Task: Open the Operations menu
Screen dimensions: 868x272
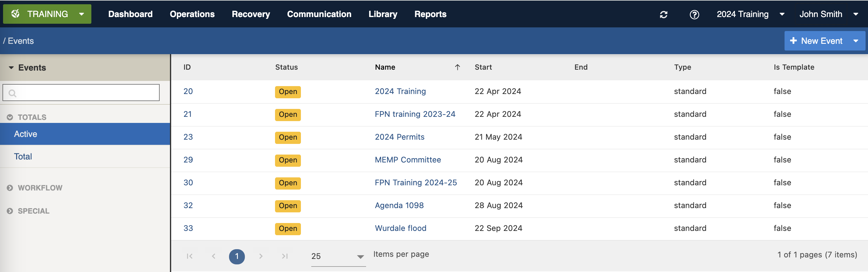Action: 192,14
